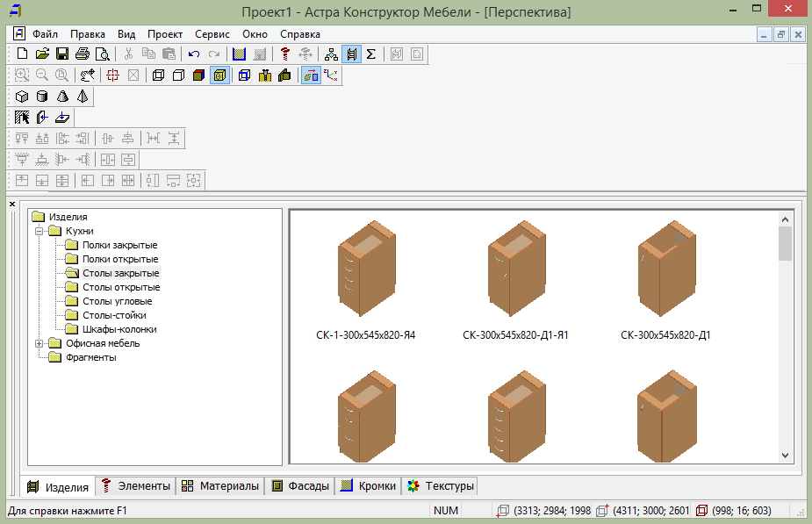812x524 pixels.
Task: Open the Файл menu
Action: coord(45,34)
